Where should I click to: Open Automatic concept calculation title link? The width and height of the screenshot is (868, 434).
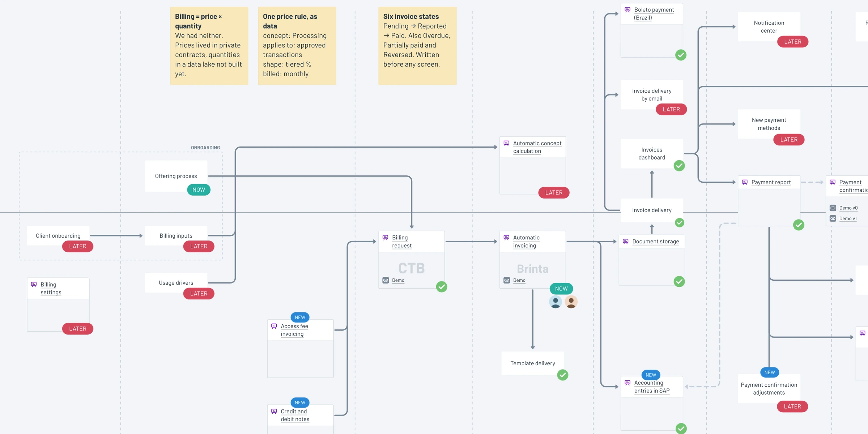coord(537,147)
